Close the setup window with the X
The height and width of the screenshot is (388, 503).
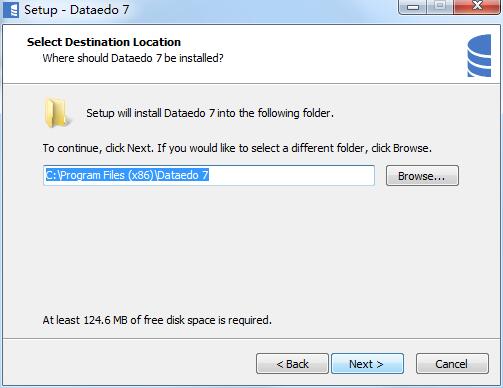click(477, 7)
